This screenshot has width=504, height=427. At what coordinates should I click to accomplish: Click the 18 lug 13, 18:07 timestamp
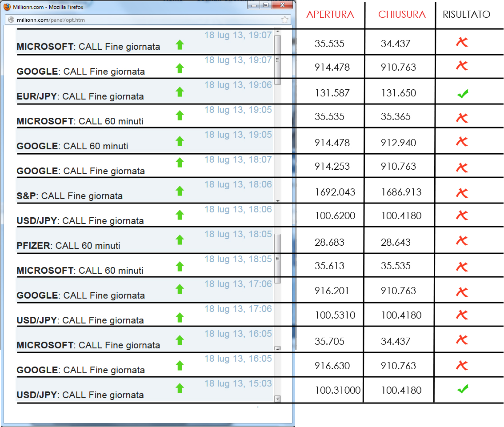(x=238, y=160)
